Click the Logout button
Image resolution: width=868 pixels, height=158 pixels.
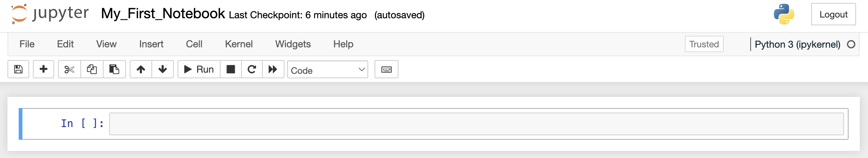[x=833, y=15]
